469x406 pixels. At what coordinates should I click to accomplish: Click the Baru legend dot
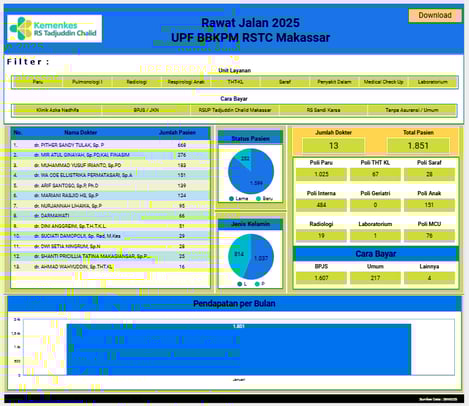coord(258,199)
